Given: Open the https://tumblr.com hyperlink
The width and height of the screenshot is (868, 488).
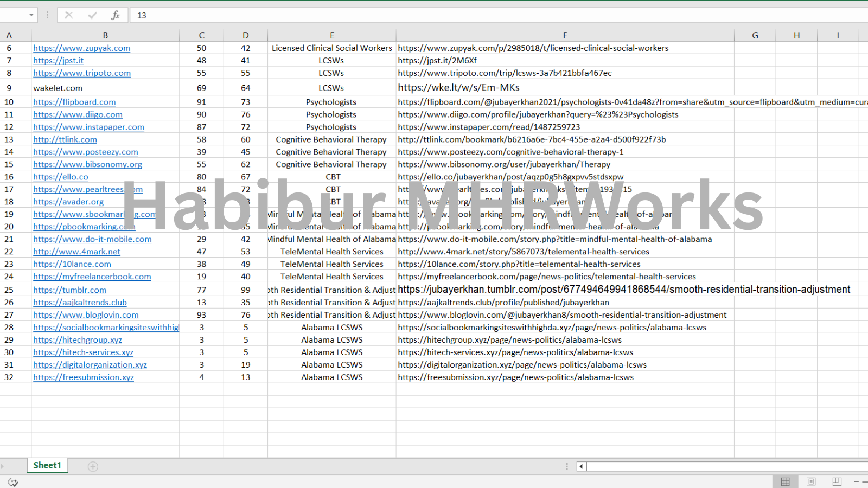Looking at the screenshot, I should tap(69, 290).
